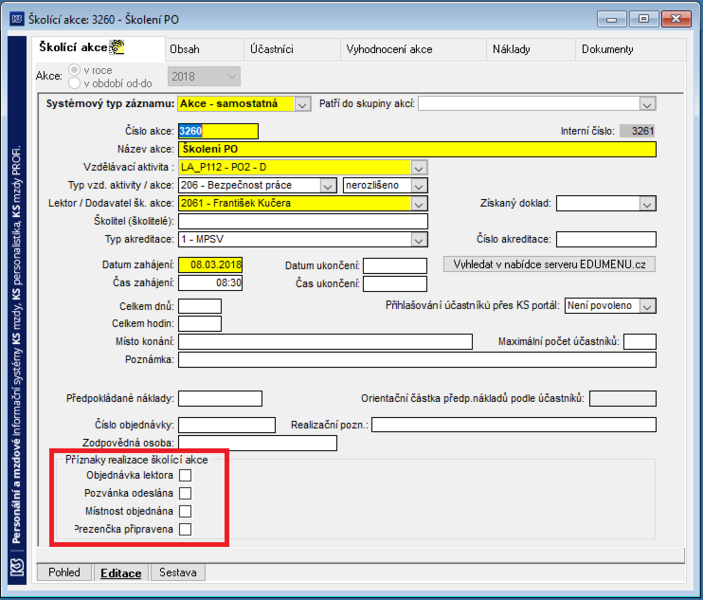703x600 pixels.
Task: Click the Celkem hodin field
Action: 200,323
